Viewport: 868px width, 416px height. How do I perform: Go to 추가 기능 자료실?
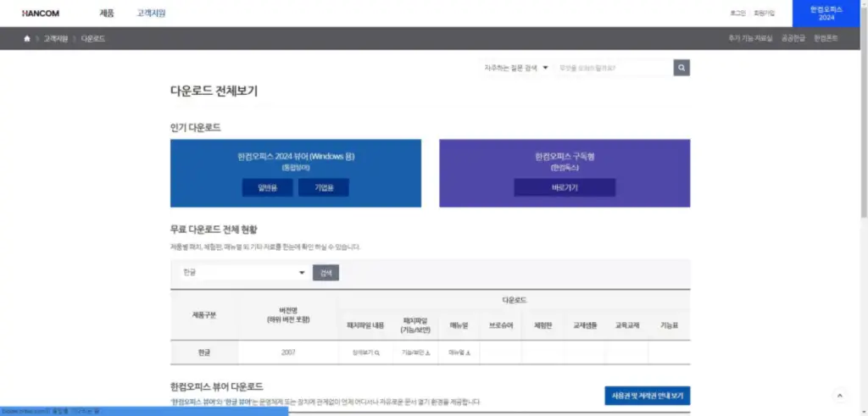point(750,39)
